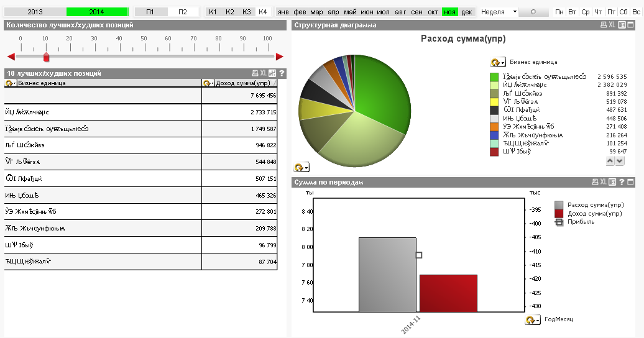Screen dimensions: 644x338
Task: Expand cycle dropdown beside pie legend Бизнес единица
Action: [498, 63]
